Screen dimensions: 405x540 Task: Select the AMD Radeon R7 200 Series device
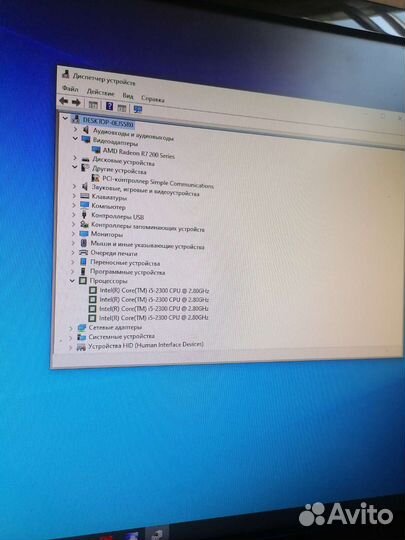[x=139, y=153]
